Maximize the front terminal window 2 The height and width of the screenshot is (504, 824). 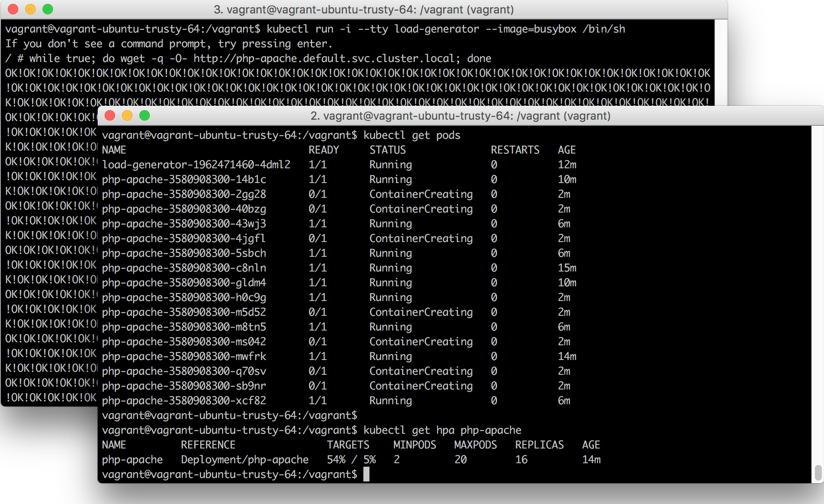tap(145, 115)
